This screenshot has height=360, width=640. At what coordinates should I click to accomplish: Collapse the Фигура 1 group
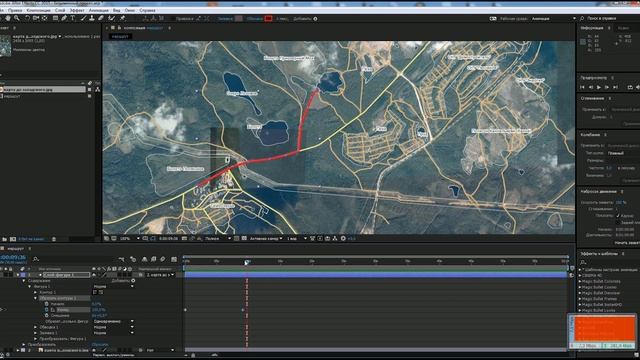click(x=30, y=287)
